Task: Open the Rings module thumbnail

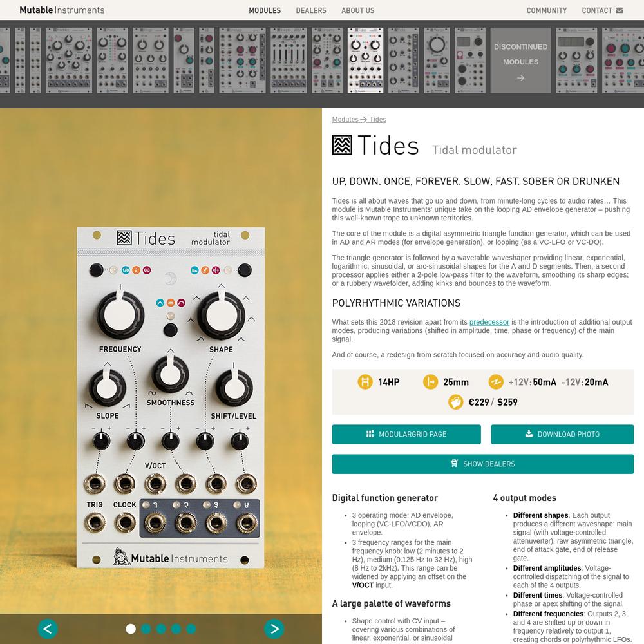Action: 150,61
